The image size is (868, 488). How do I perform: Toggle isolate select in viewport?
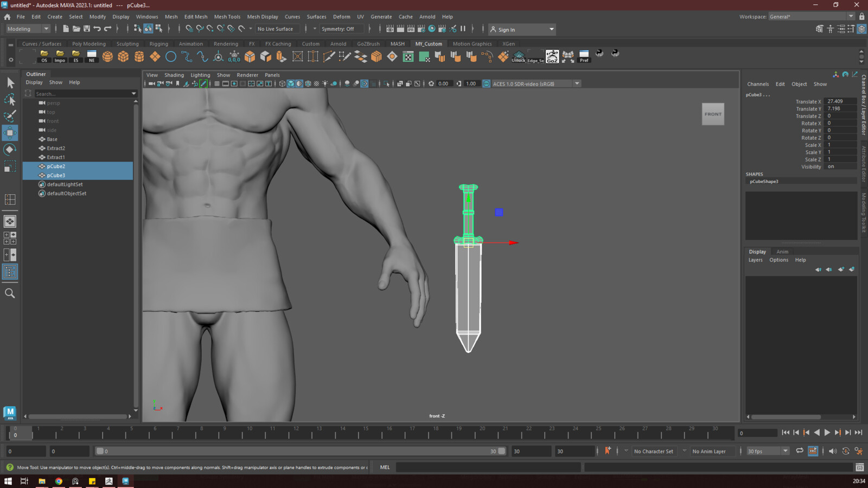[x=386, y=84]
